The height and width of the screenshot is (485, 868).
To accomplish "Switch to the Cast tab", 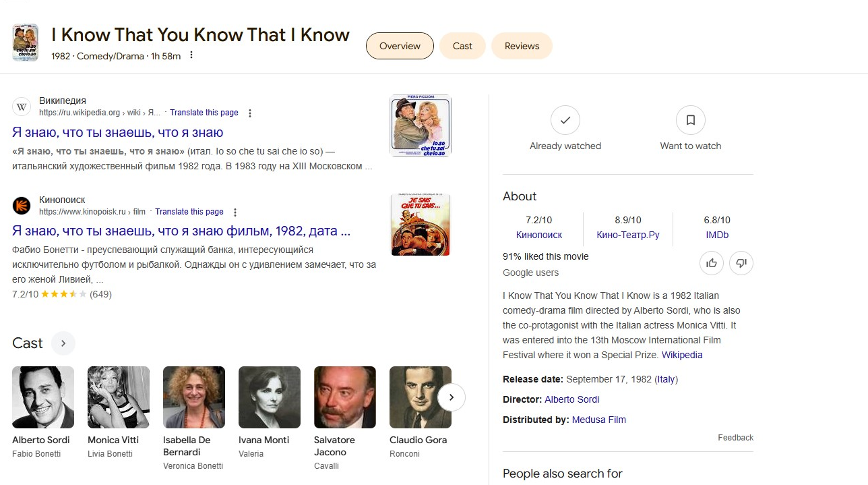I will pos(462,46).
